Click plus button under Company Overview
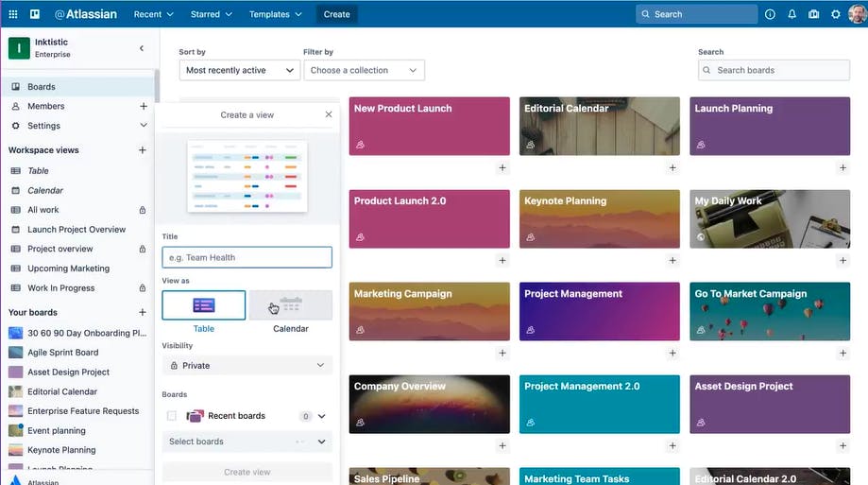Viewport: 868px width, 485px height. pos(502,445)
